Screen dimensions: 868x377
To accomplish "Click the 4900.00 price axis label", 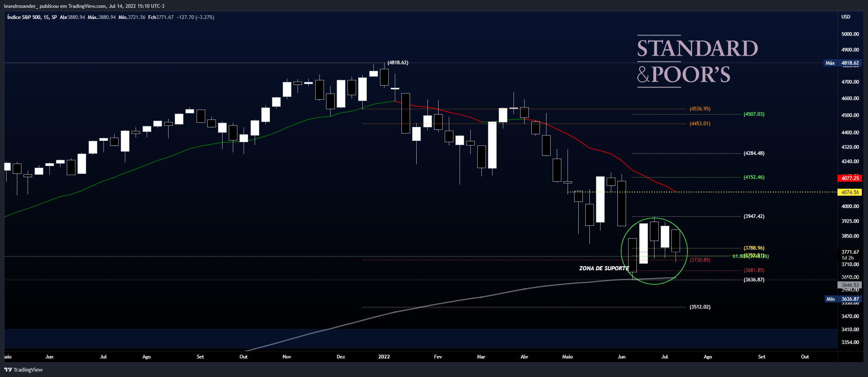I will tap(850, 50).
